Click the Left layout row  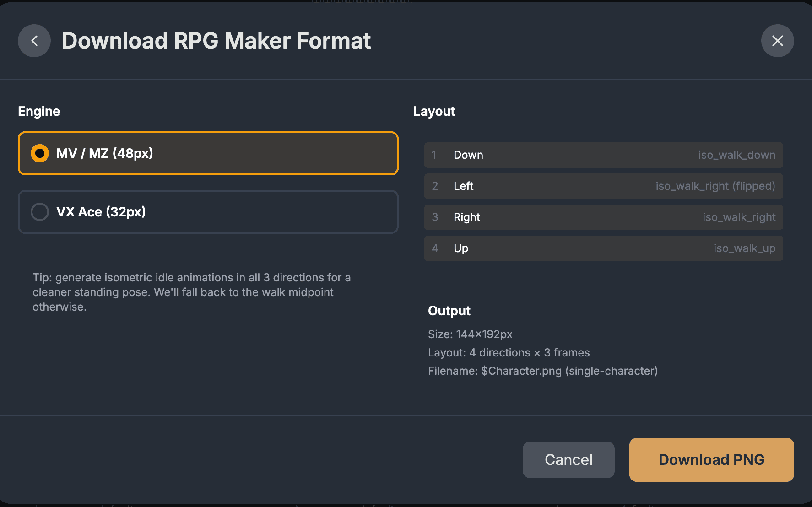pyautogui.click(x=603, y=186)
